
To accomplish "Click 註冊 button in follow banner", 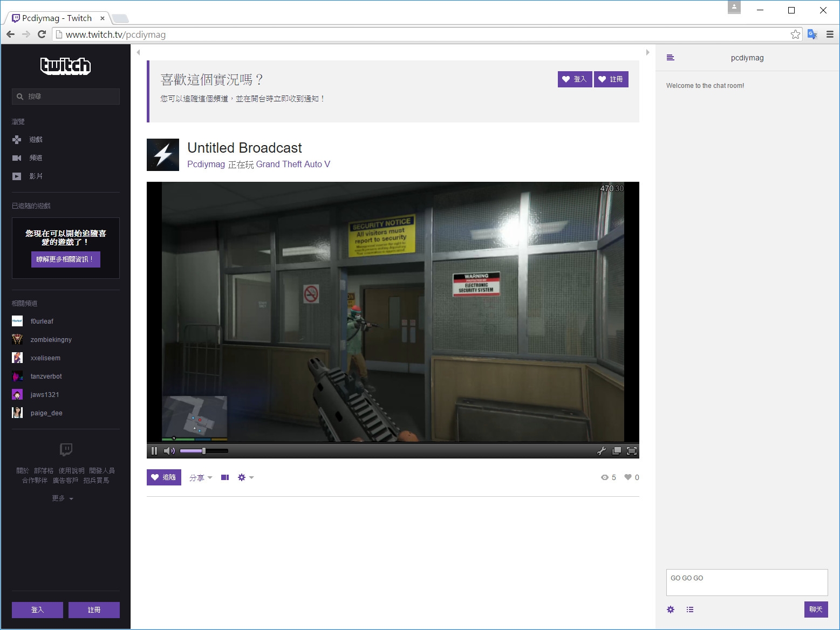I will pyautogui.click(x=611, y=79).
